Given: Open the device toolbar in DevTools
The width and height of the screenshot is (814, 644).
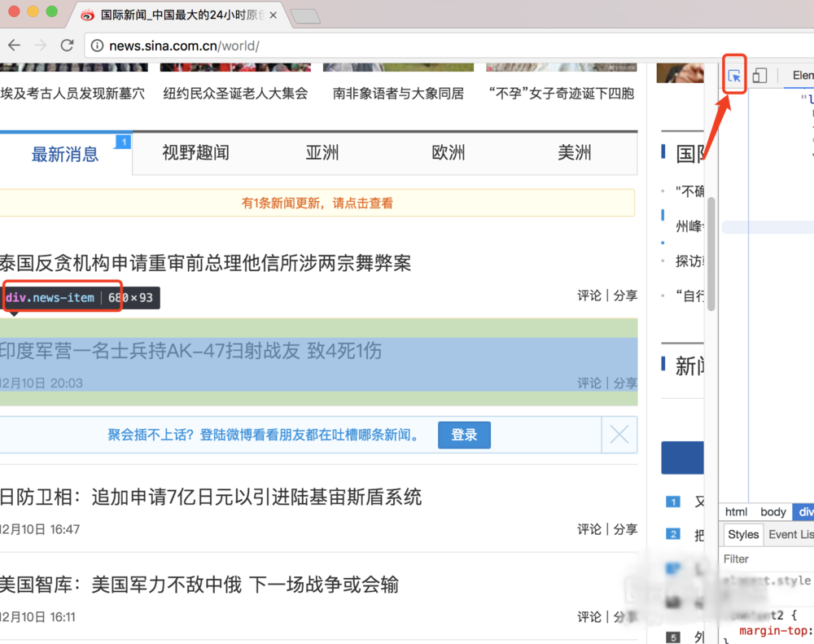Looking at the screenshot, I should 759,74.
